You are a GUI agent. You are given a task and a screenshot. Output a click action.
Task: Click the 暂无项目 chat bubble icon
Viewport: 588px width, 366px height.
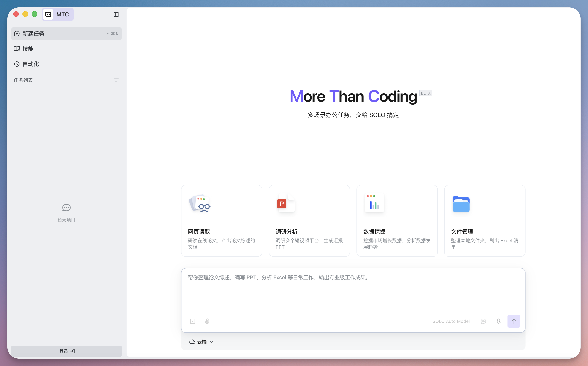point(66,208)
